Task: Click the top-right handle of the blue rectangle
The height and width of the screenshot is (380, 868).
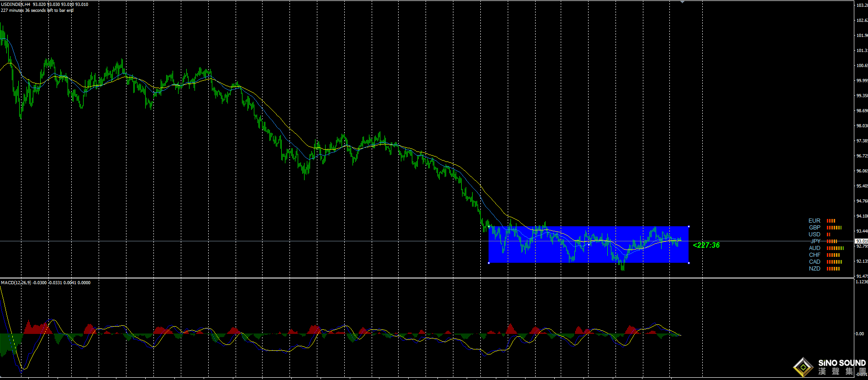Action: (x=689, y=226)
